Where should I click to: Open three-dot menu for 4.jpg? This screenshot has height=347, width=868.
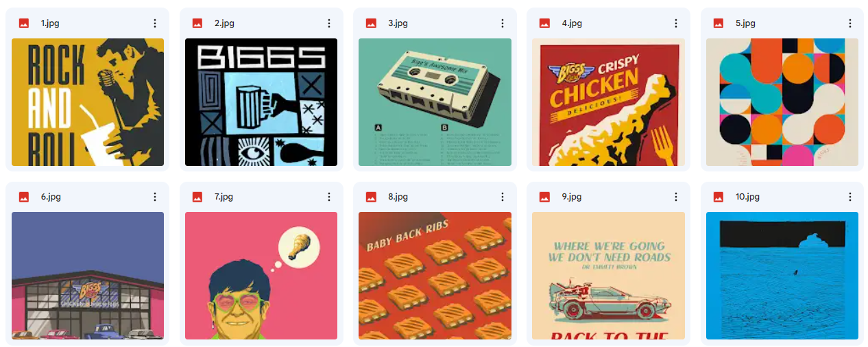675,23
